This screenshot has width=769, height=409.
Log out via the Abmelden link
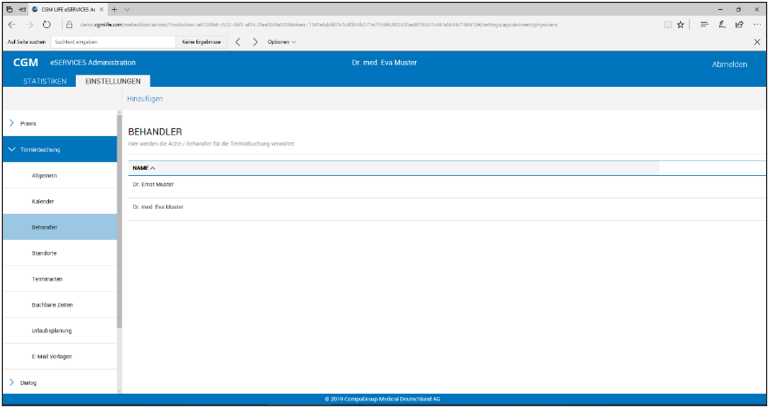729,64
